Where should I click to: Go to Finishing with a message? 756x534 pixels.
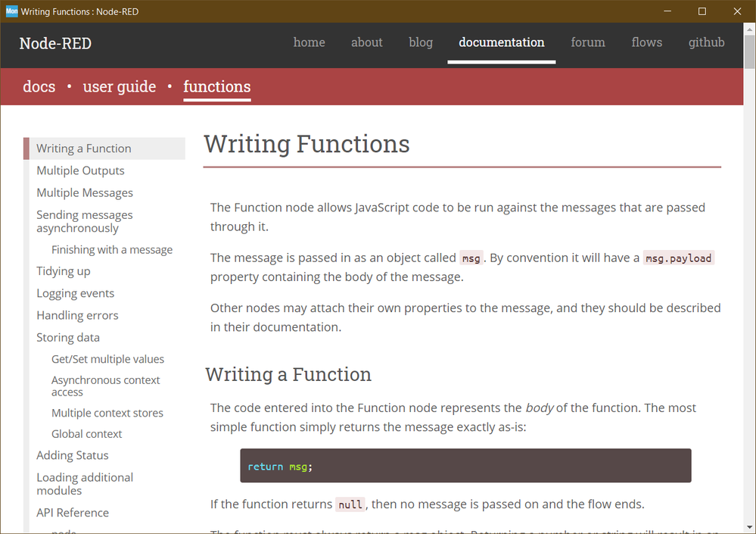(112, 250)
